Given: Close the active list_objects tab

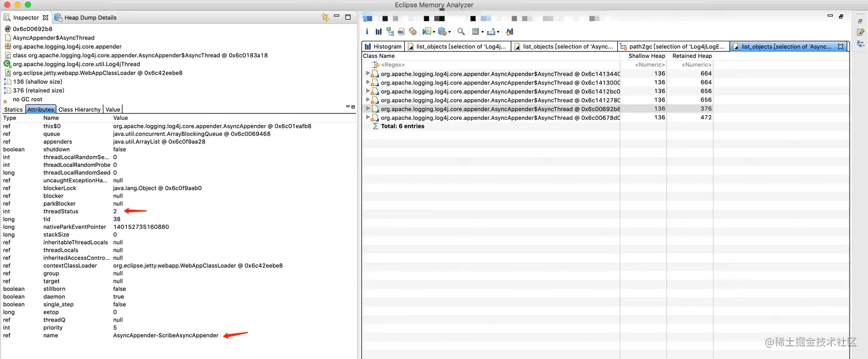Looking at the screenshot, I should point(840,46).
